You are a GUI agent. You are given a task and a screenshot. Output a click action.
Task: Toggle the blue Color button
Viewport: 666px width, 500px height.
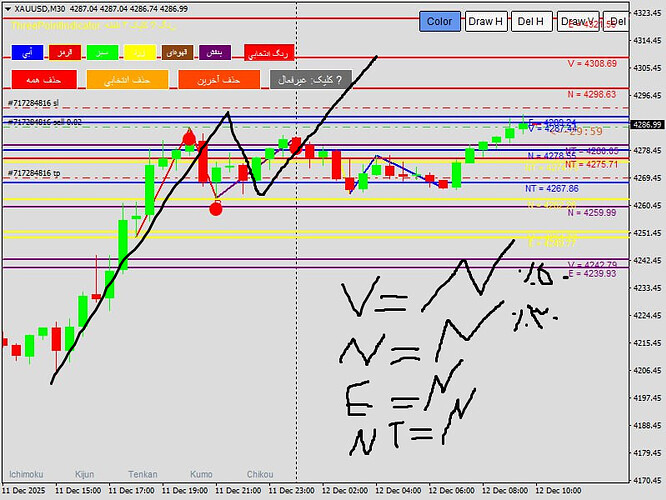pos(440,21)
